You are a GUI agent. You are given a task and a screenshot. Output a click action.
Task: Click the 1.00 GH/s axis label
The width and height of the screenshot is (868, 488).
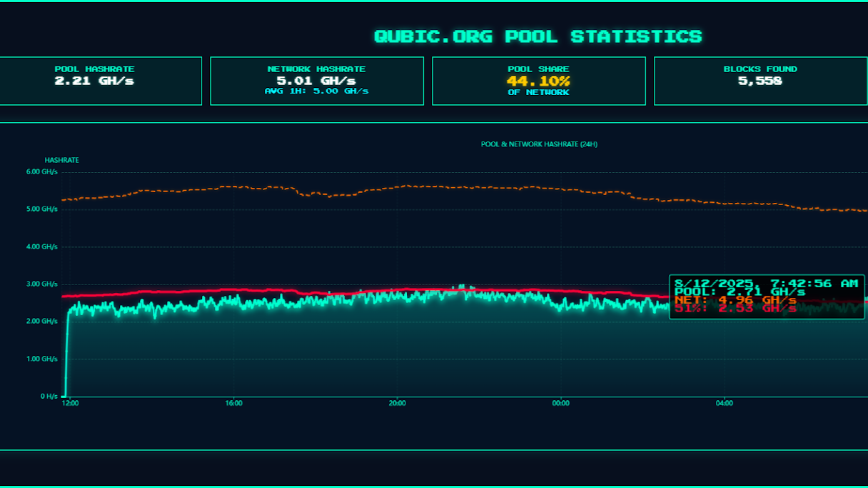42,359
